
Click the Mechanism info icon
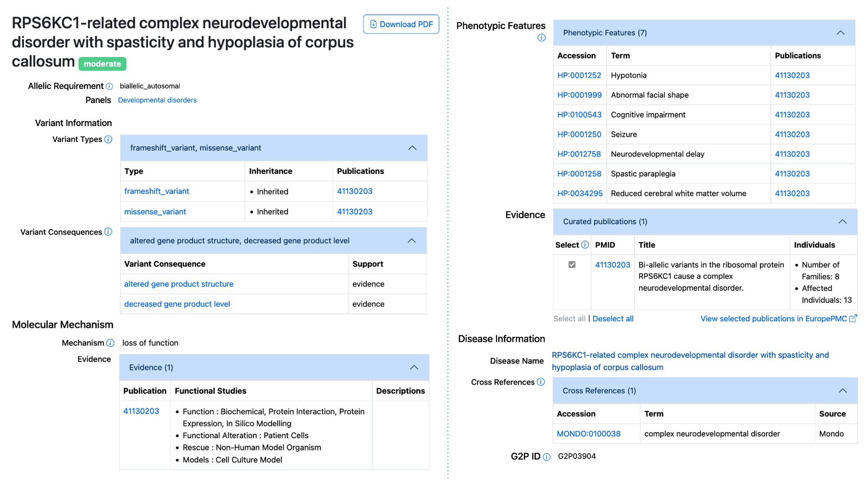tap(110, 343)
